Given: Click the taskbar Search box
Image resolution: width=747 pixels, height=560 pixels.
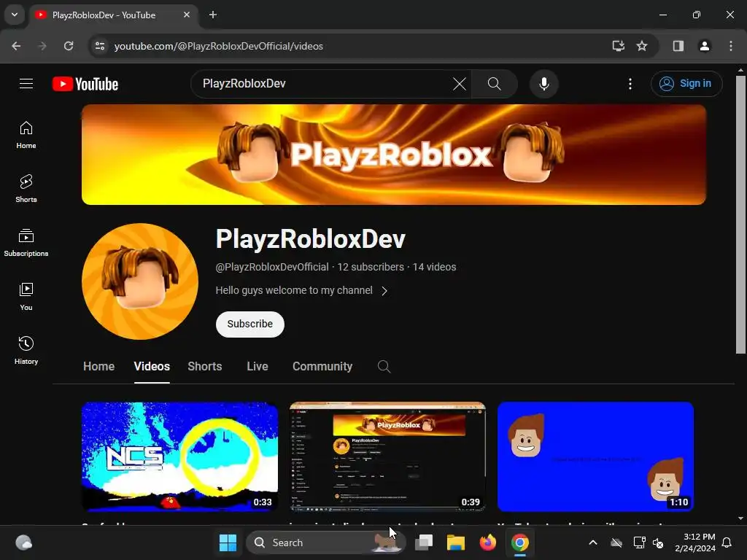Looking at the screenshot, I should tap(326, 542).
